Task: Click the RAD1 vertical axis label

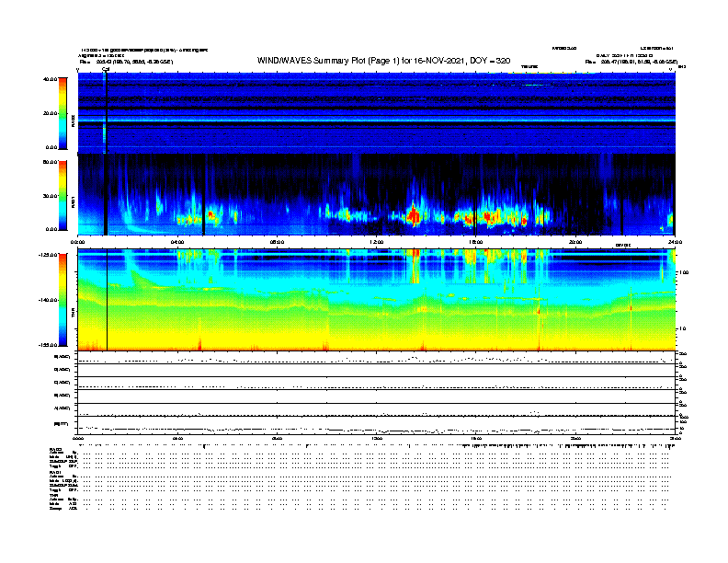Action: pos(74,201)
